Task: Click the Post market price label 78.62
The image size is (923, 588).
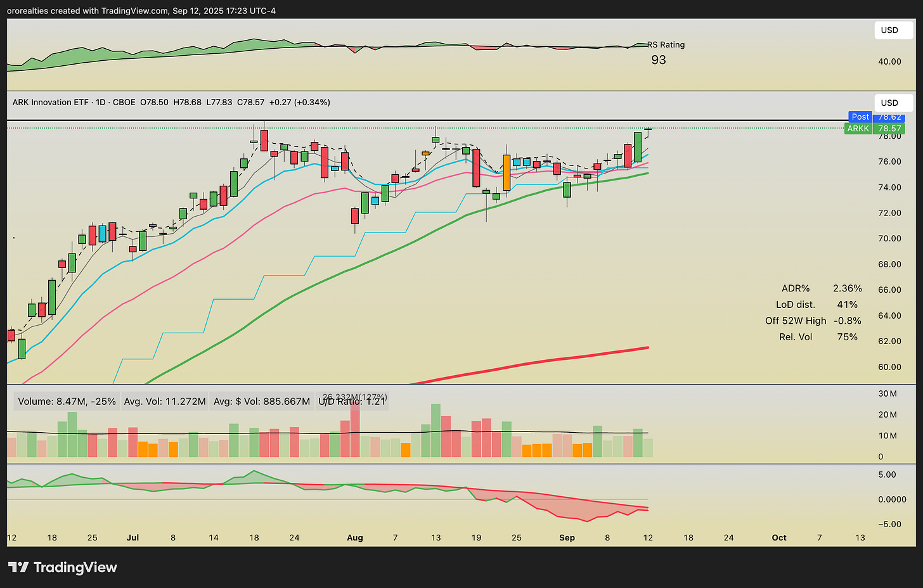Action: pos(876,117)
